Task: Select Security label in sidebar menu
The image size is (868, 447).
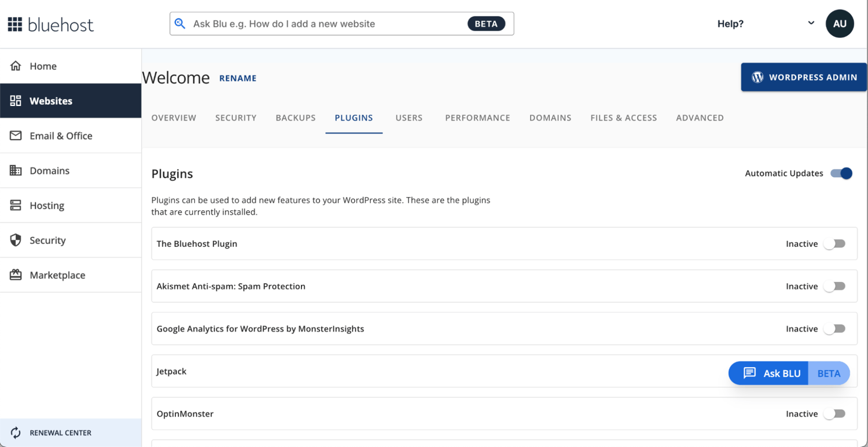Action: [x=47, y=240]
